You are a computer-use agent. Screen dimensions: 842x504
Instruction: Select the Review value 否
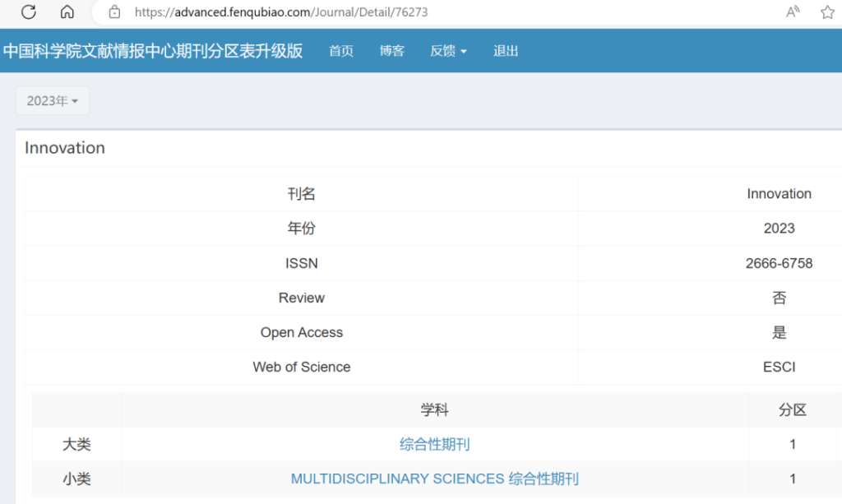pos(779,298)
